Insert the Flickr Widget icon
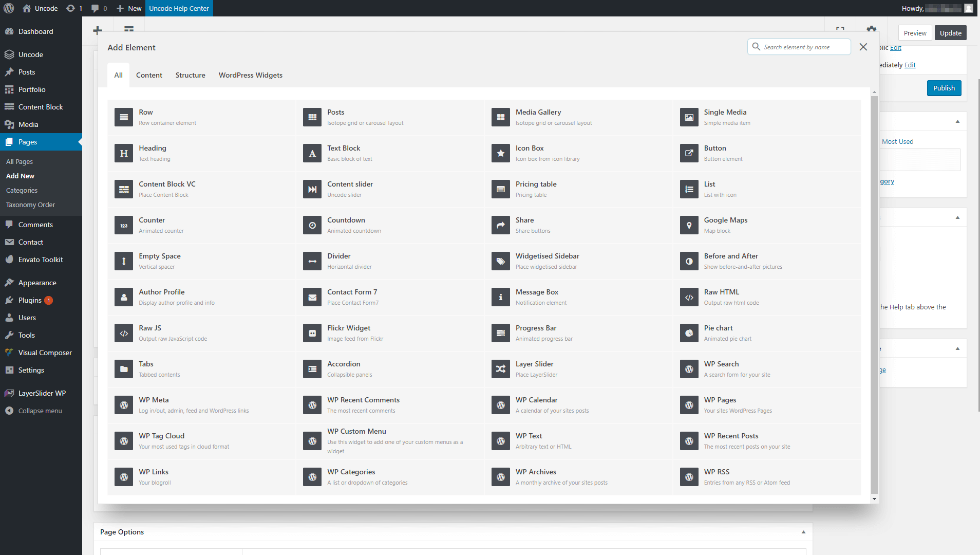 tap(312, 333)
